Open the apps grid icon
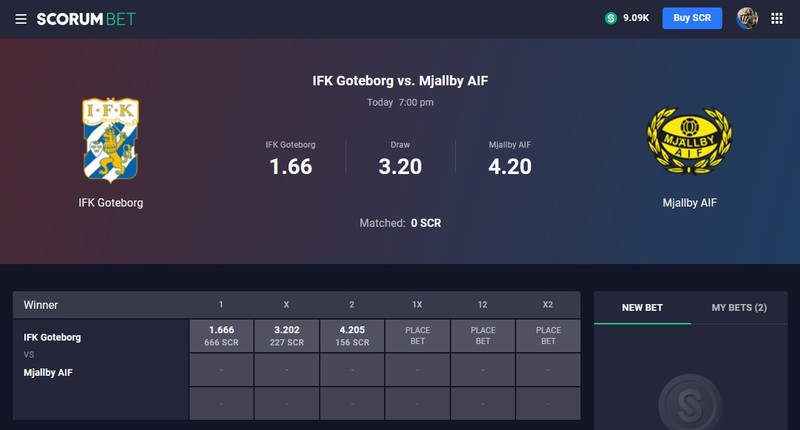The height and width of the screenshot is (430, 800). [777, 18]
